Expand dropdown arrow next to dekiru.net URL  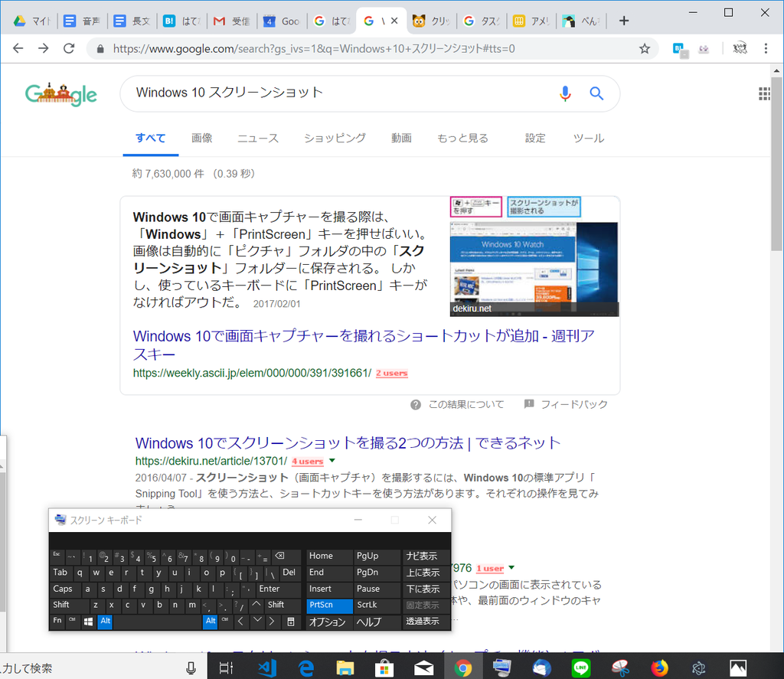pos(332,461)
